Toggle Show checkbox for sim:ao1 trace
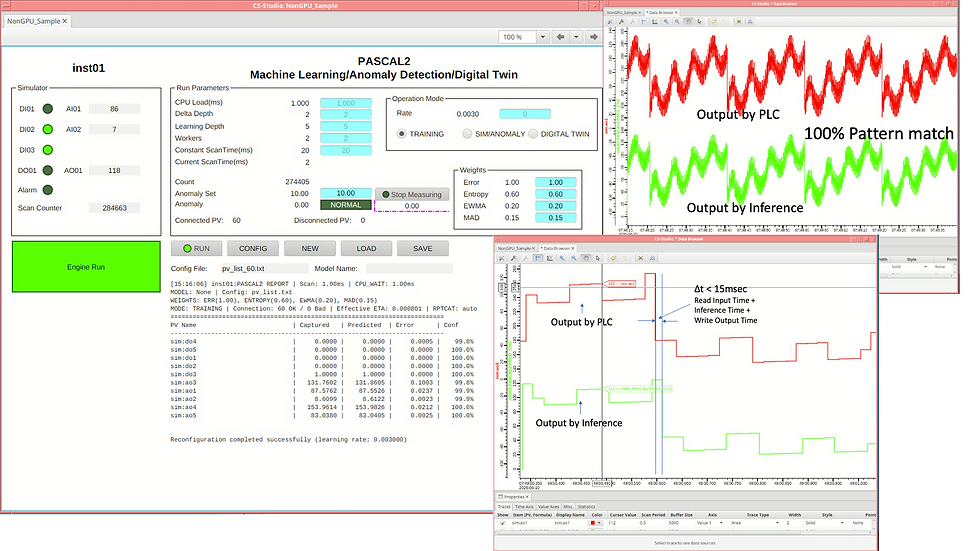980x551 pixels. (x=502, y=523)
